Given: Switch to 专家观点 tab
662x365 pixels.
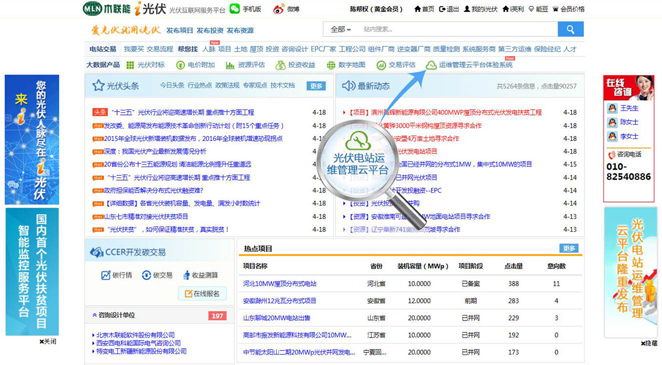Looking at the screenshot, I should click(x=255, y=85).
